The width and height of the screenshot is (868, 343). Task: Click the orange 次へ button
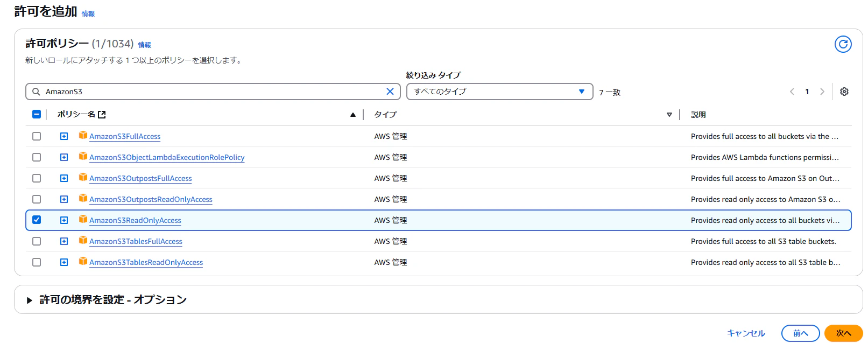click(x=843, y=333)
